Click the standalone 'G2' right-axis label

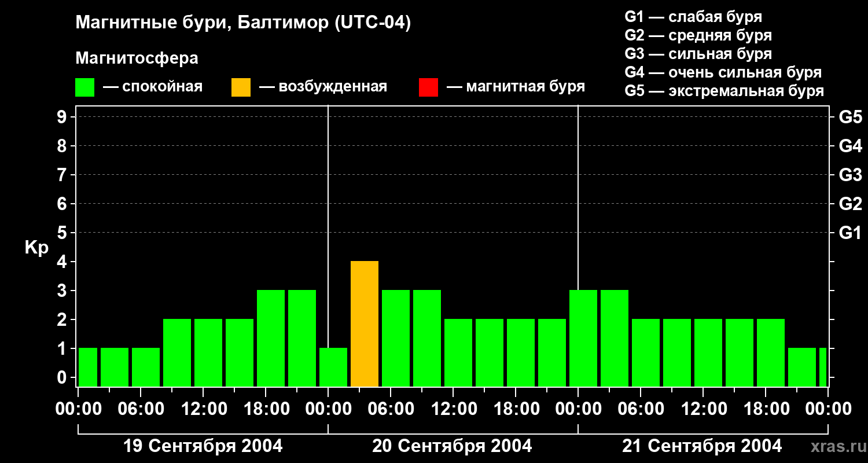851,204
